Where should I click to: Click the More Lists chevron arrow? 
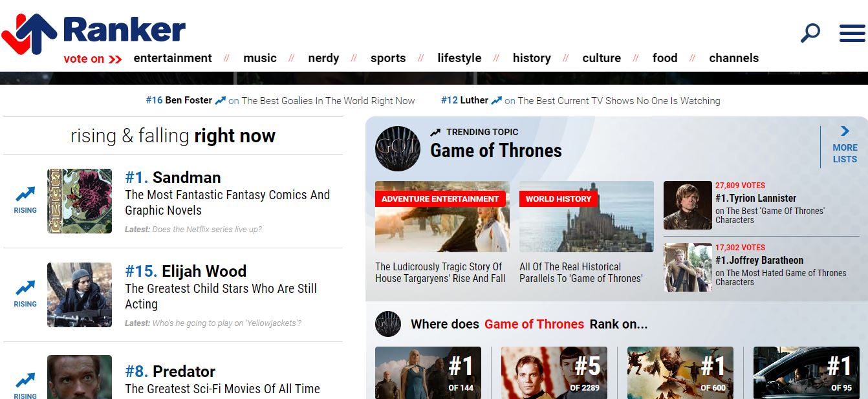[845, 131]
